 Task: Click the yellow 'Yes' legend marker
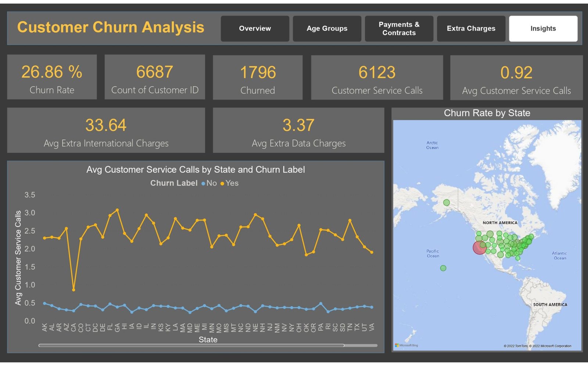tap(222, 184)
